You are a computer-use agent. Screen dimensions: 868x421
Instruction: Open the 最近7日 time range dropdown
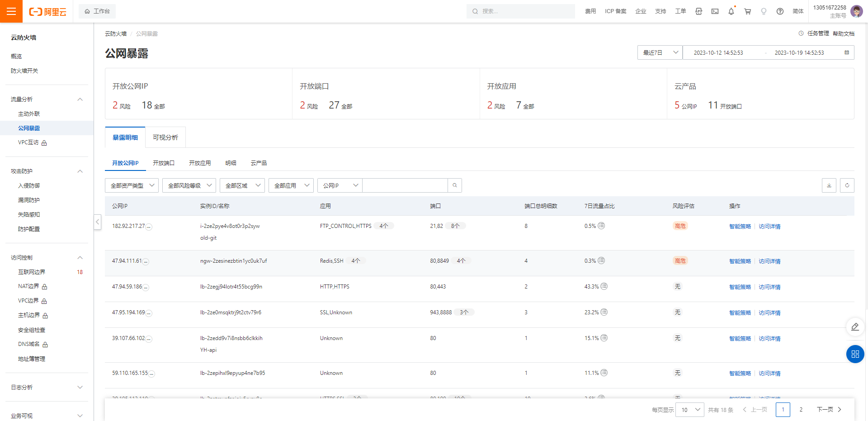coord(660,52)
